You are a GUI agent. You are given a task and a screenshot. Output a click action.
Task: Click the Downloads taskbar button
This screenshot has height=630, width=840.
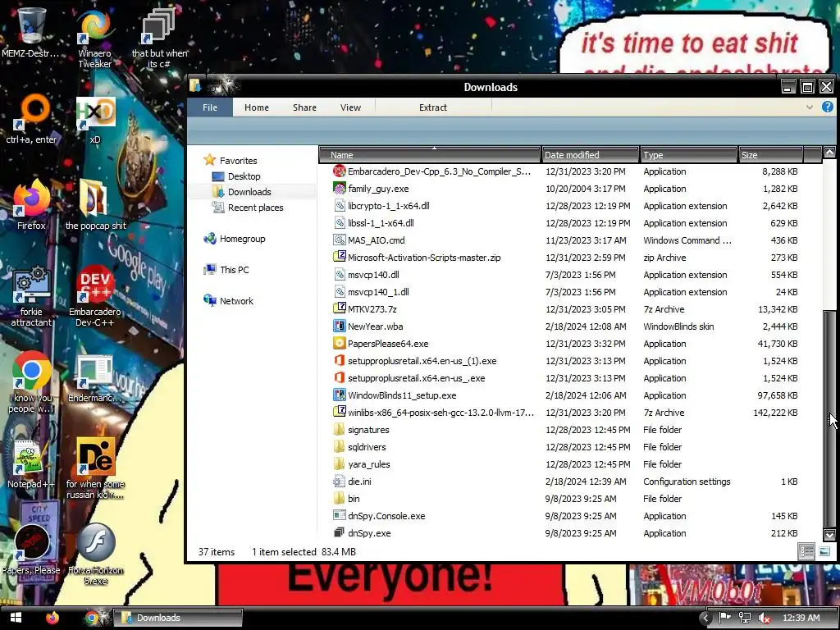(x=178, y=618)
